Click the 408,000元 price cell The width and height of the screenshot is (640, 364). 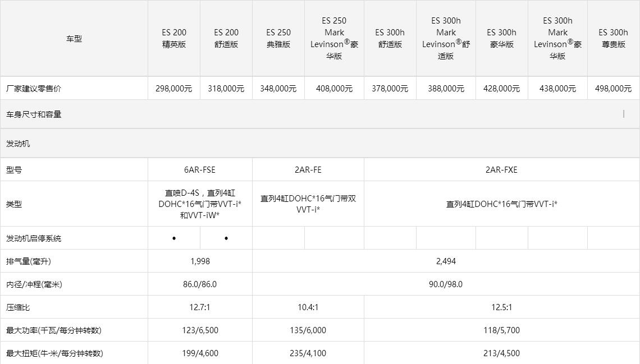click(x=334, y=89)
